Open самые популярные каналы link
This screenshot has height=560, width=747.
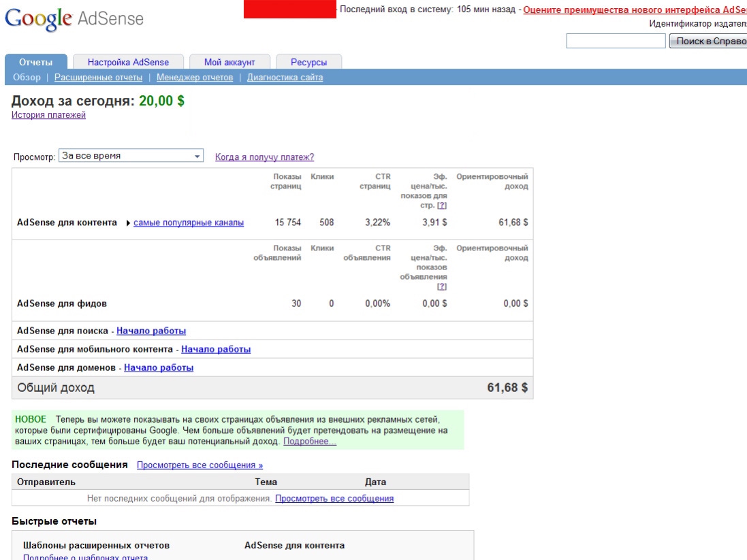(x=189, y=223)
